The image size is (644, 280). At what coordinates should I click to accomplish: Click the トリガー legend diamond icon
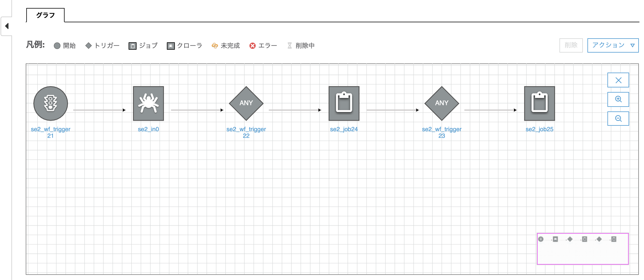[89, 45]
